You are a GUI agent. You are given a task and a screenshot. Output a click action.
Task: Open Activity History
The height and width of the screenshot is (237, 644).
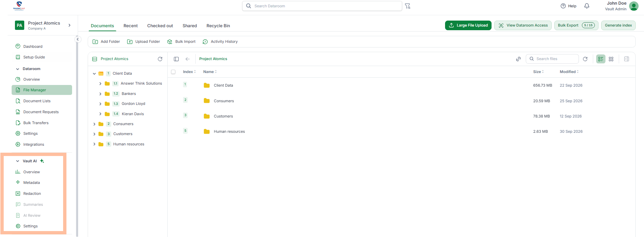(220, 41)
